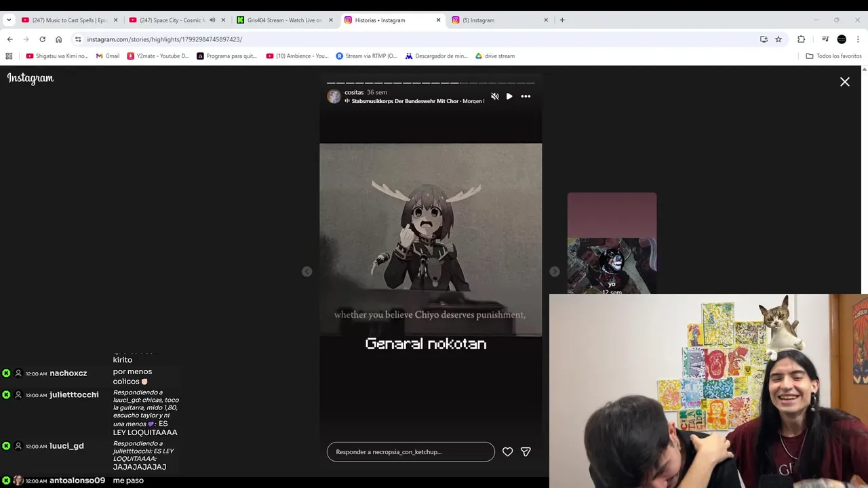Open the 'Stream via RTMP' bookmark
This screenshot has height=488, width=868.
[x=367, y=56]
